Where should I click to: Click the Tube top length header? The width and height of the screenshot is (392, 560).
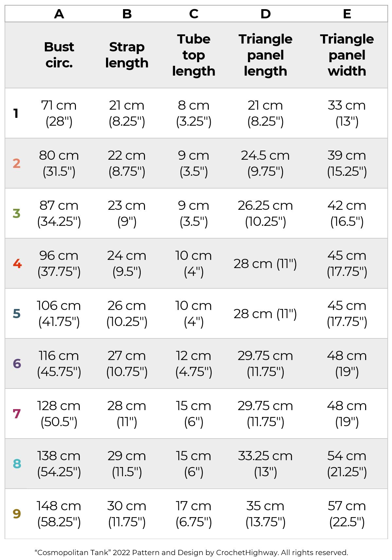194,55
